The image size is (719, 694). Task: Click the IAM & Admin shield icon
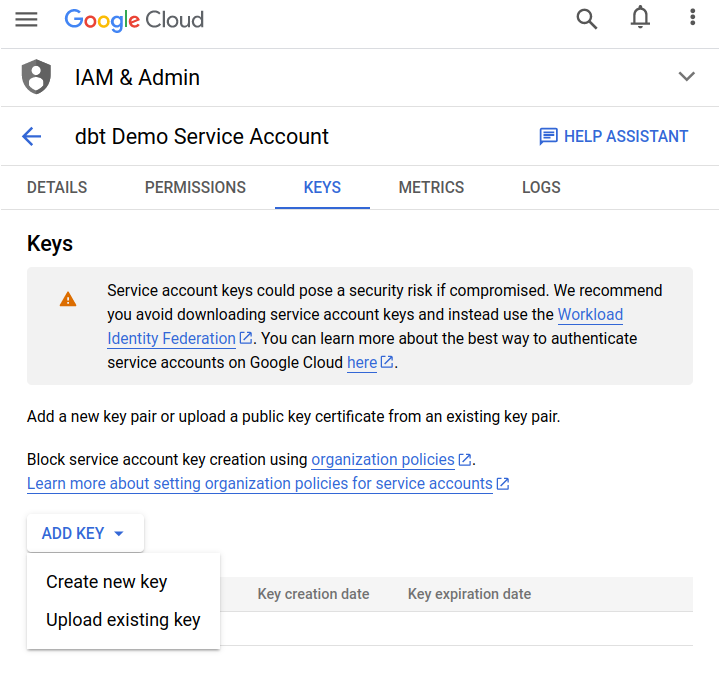coord(37,77)
